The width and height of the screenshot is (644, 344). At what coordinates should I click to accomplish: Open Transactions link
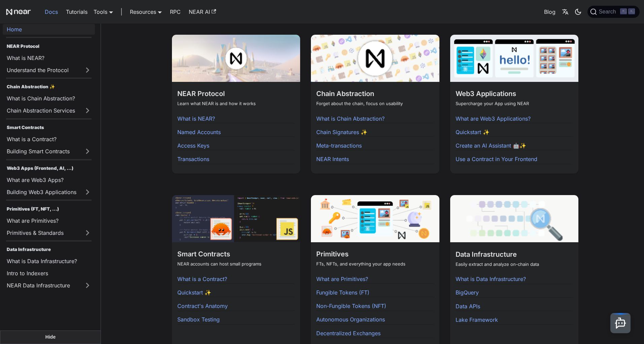[x=193, y=159]
